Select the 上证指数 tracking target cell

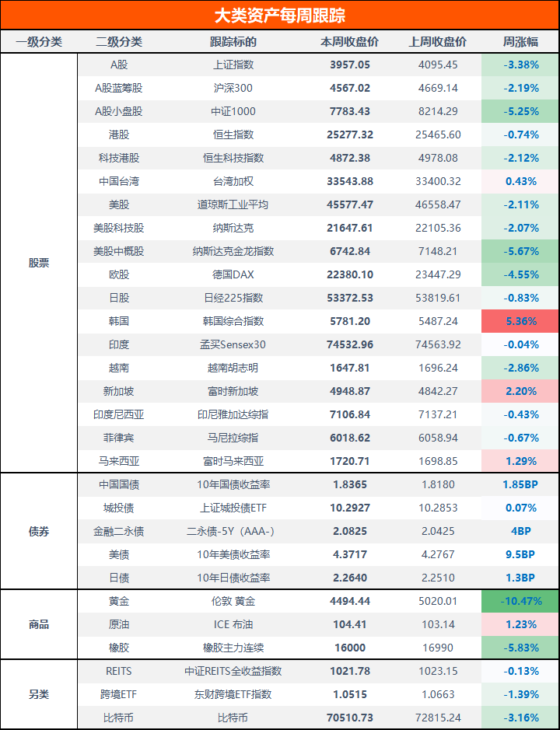233,65
